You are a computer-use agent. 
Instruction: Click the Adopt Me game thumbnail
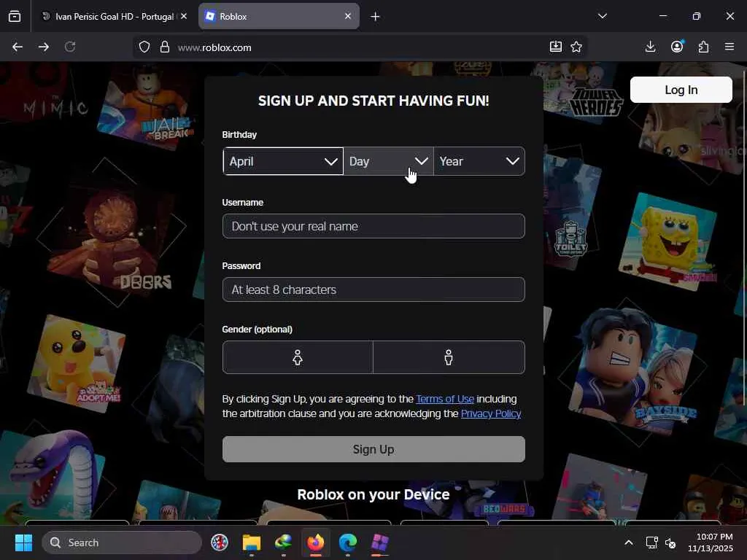[x=77, y=363]
